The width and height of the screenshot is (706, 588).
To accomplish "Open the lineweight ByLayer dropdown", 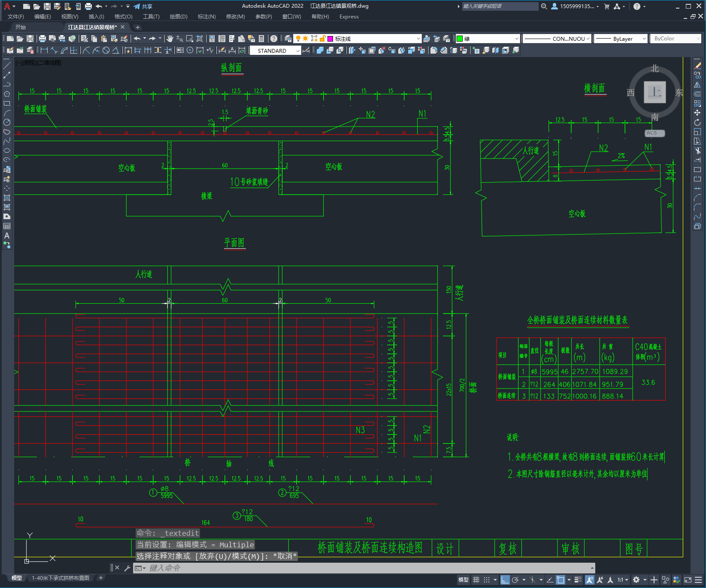I will (x=621, y=39).
